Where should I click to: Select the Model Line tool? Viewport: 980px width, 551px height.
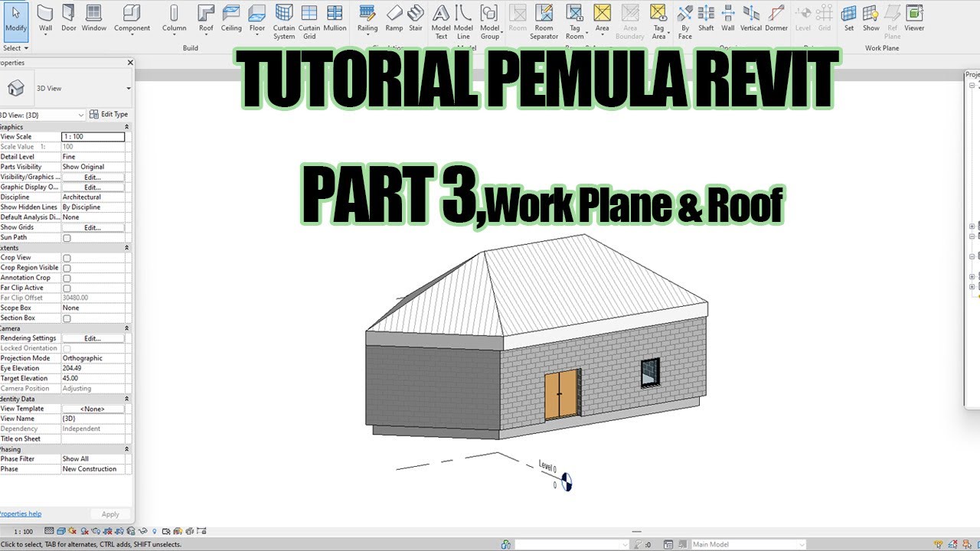pyautogui.click(x=463, y=21)
